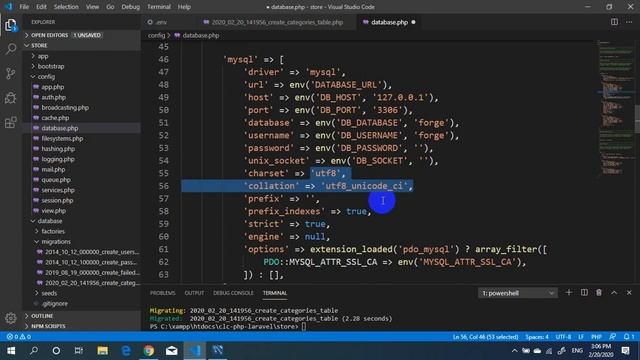This screenshot has height=360, width=640.
Task: Open .gitignore file in explorer
Action: point(54,303)
